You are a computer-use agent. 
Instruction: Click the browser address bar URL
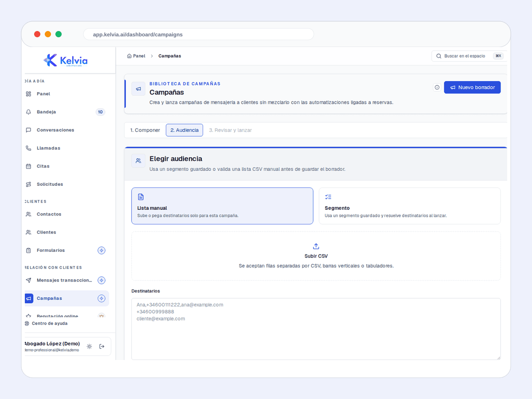click(138, 35)
